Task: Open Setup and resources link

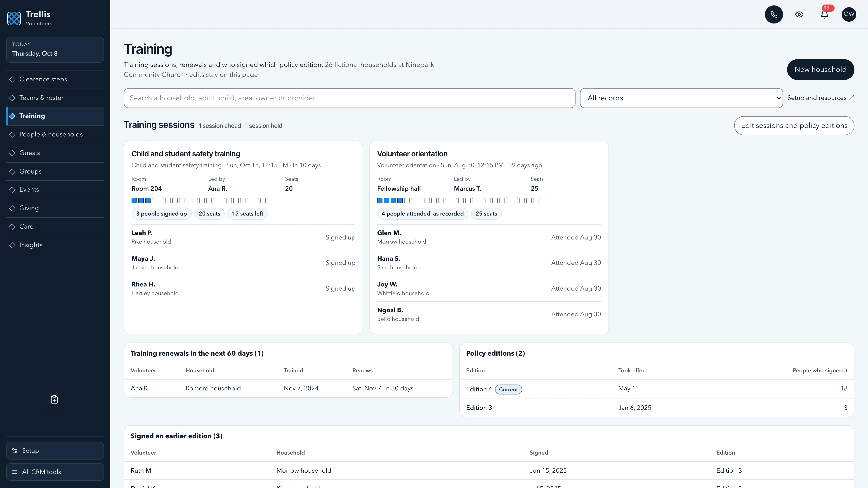Action: coord(821,98)
